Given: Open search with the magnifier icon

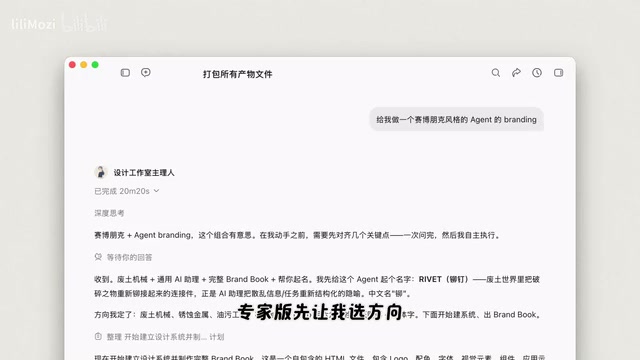Looking at the screenshot, I should pyautogui.click(x=496, y=73).
